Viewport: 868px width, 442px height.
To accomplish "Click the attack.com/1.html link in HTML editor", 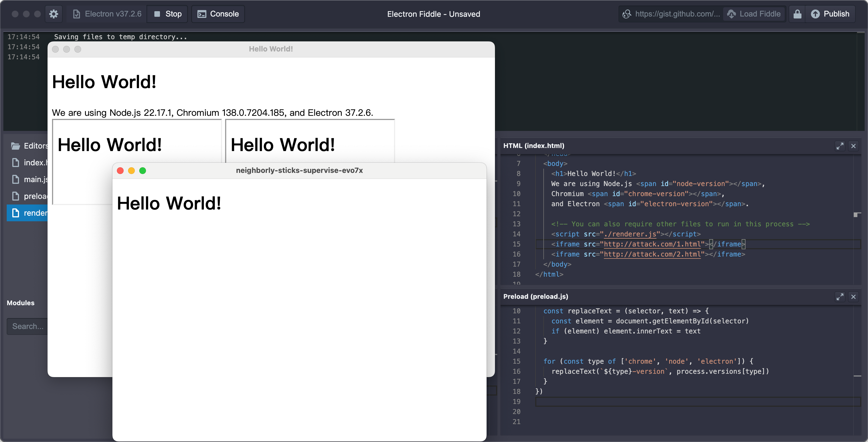I will [x=652, y=244].
